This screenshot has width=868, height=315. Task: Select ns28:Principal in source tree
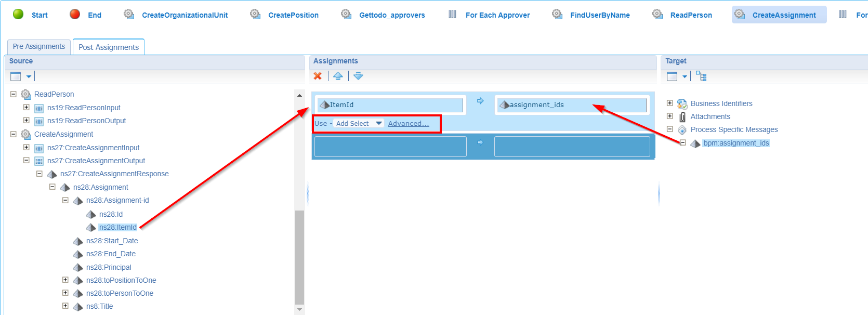(x=109, y=267)
